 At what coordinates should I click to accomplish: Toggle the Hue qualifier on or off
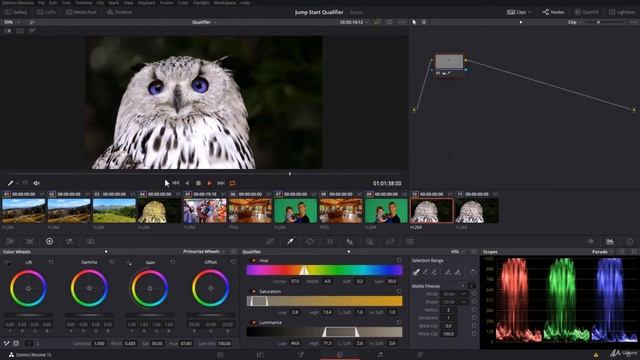coord(254,260)
